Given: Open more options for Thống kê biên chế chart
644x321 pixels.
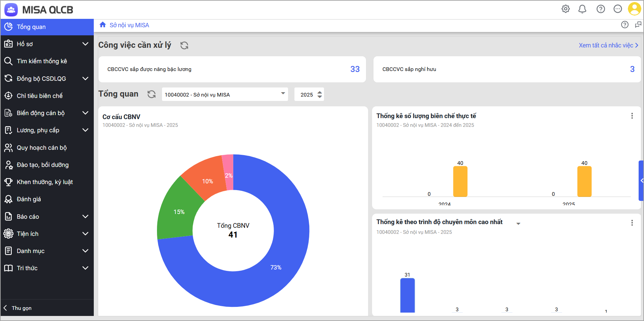Looking at the screenshot, I should pos(632,116).
